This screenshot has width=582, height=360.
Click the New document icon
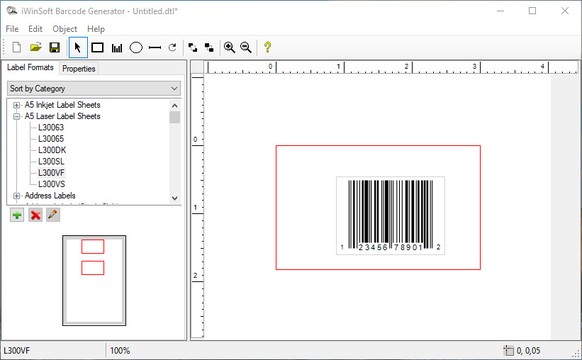16,48
